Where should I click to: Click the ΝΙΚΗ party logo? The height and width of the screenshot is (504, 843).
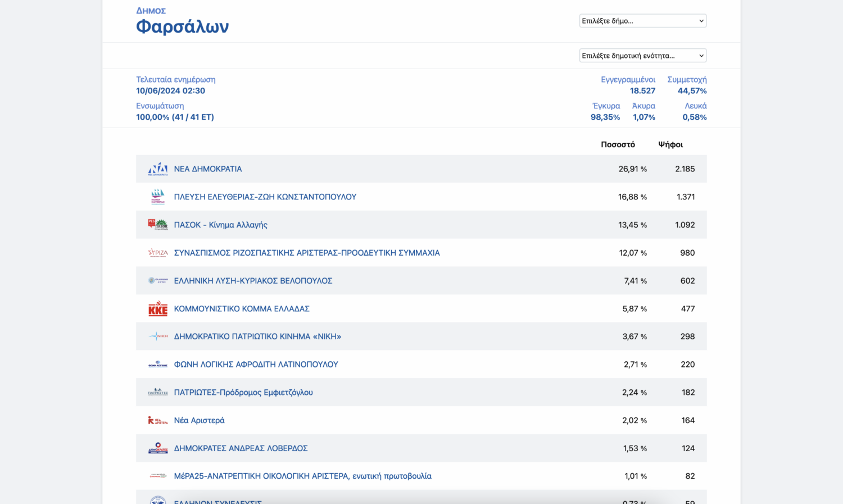(158, 337)
